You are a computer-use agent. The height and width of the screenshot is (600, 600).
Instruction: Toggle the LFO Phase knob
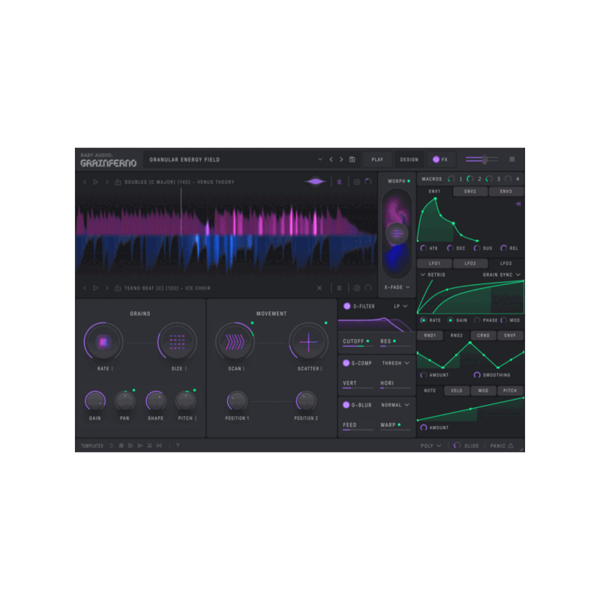[x=477, y=320]
